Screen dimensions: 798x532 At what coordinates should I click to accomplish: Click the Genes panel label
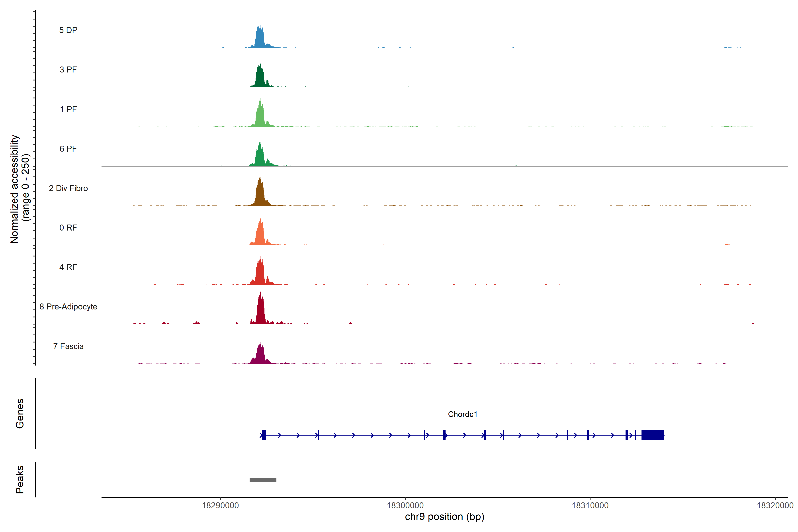click(20, 414)
